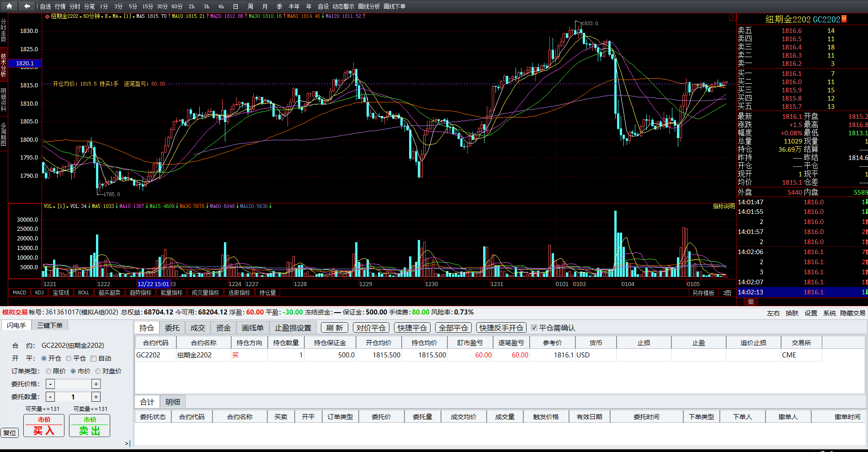Select the 开仓 radio button
Viewport: 868px width, 452px height.
[x=44, y=358]
